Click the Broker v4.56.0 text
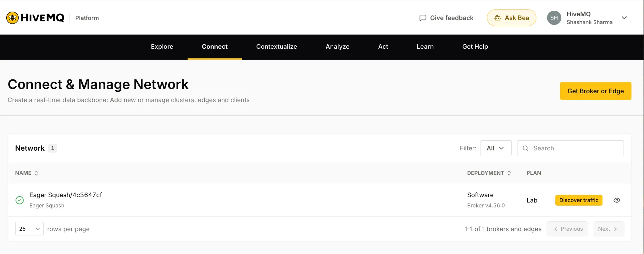Viewport: 644px width, 254px height. (486, 206)
